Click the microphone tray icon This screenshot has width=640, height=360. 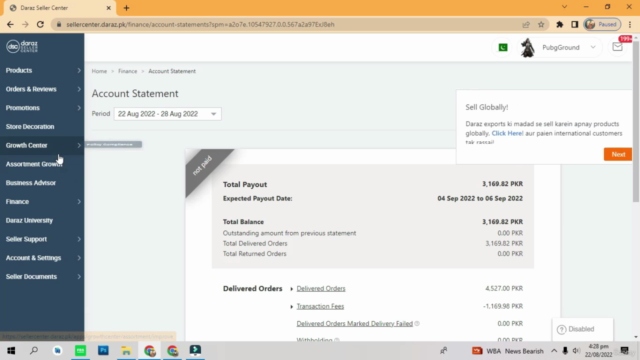565,351
